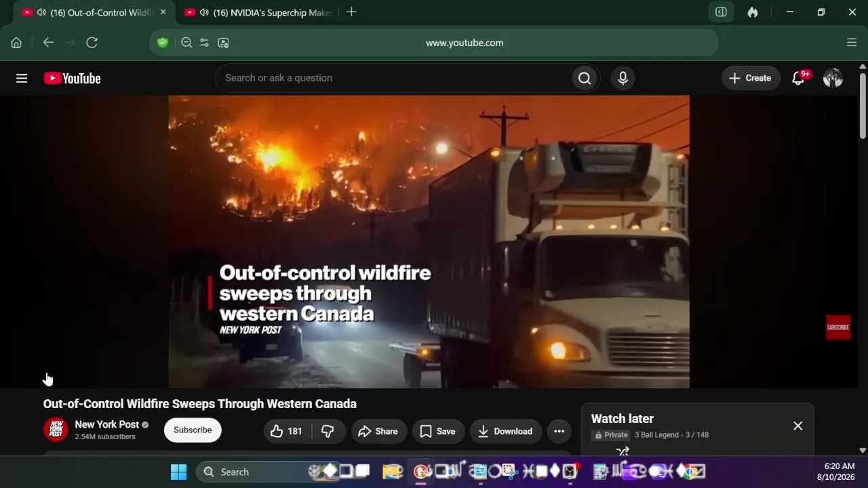Open the YouTube guide hamburger menu
868x488 pixels.
22,79
